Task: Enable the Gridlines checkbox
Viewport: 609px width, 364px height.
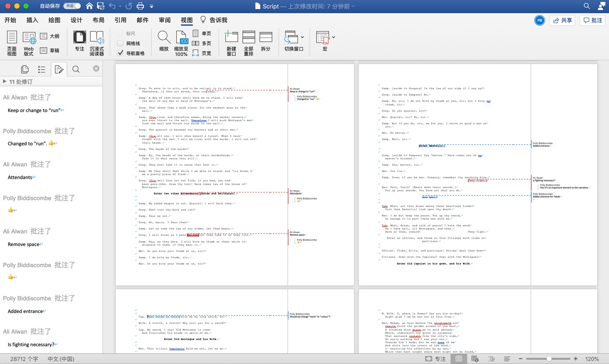Action: pyautogui.click(x=120, y=43)
